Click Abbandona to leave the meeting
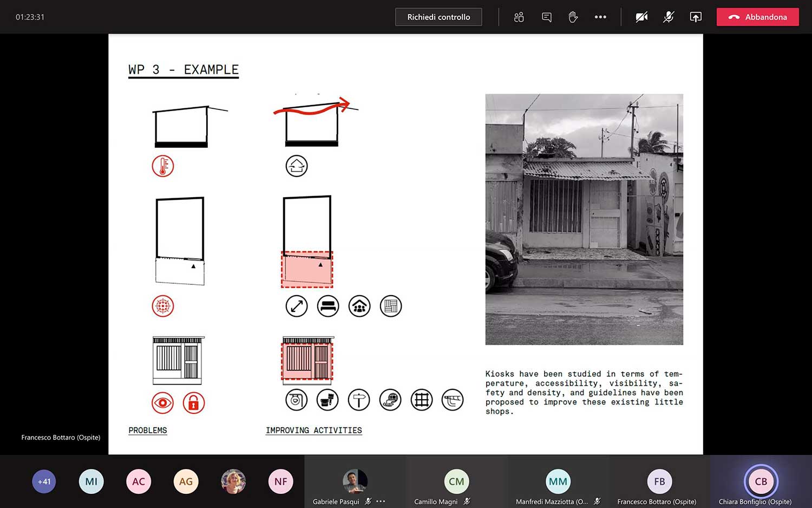This screenshot has width=812, height=508. tap(757, 17)
